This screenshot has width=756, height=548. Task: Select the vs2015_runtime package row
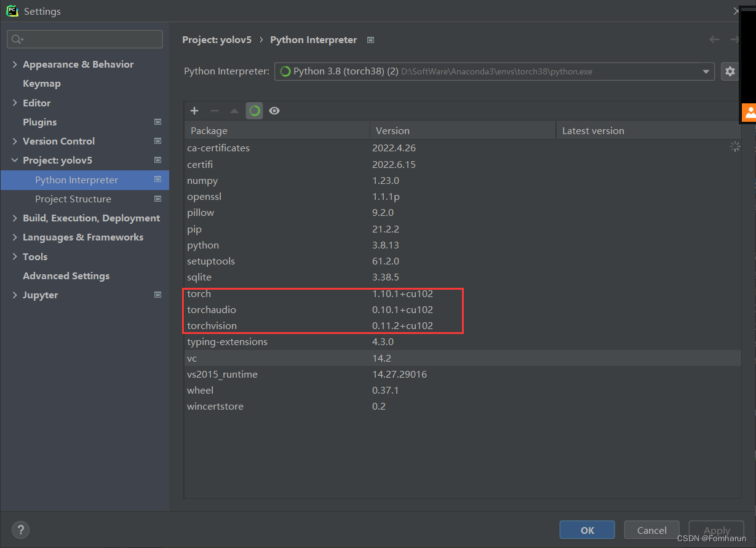tap(463, 374)
